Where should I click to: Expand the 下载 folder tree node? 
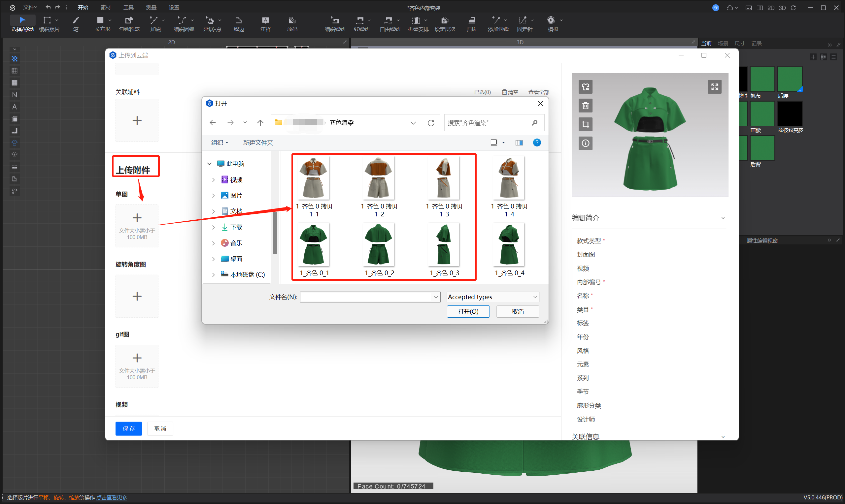[213, 227]
